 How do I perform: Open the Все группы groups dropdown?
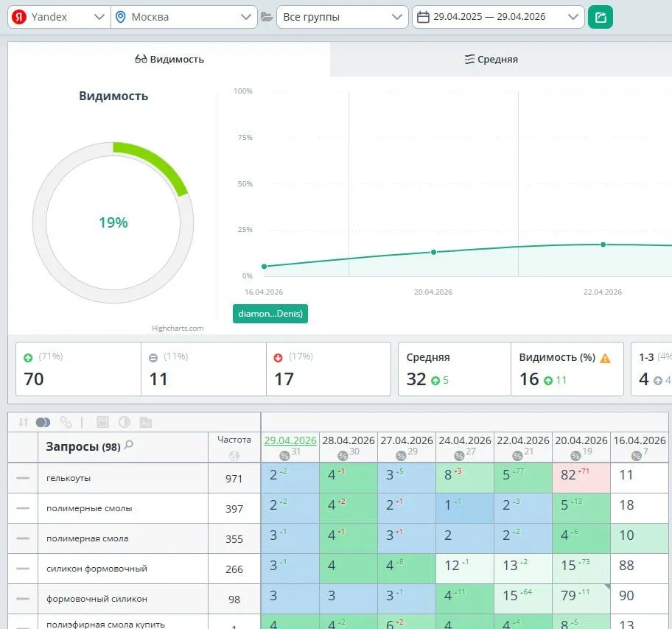coord(342,17)
